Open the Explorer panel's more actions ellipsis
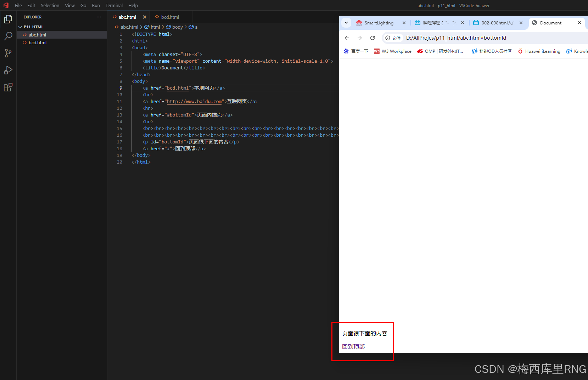The image size is (588, 380). click(99, 17)
